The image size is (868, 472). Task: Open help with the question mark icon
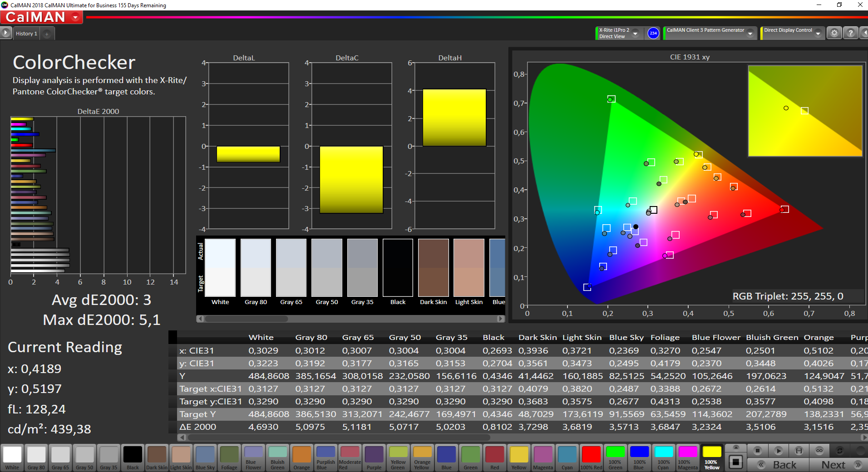pyautogui.click(x=850, y=33)
